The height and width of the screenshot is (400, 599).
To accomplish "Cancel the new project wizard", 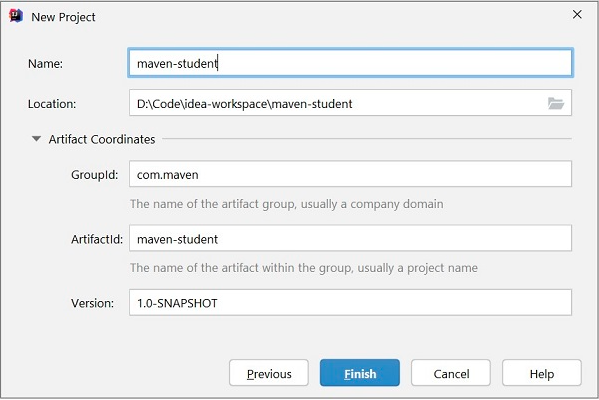I will click(x=451, y=373).
